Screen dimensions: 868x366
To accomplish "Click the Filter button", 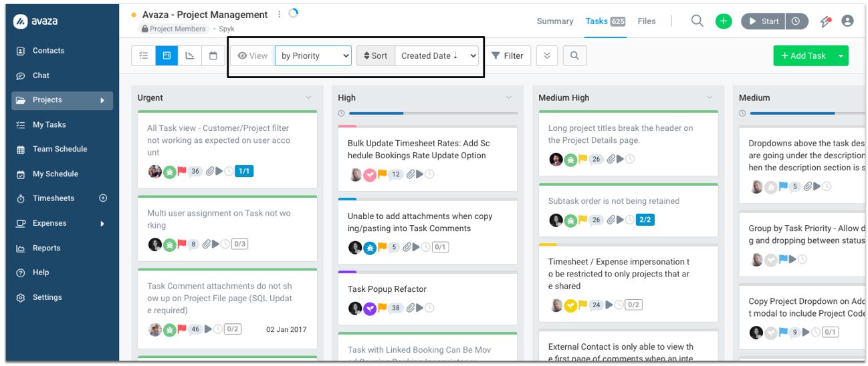I will pos(508,56).
